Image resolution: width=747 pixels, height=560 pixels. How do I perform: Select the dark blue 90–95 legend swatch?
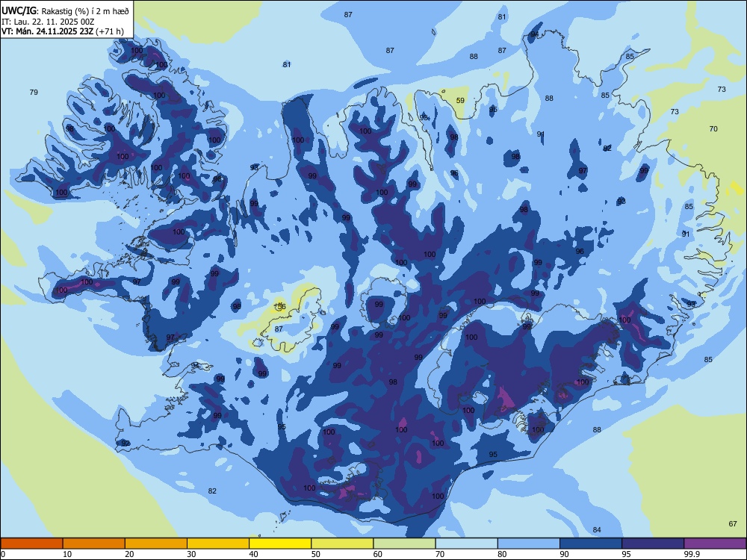coord(591,544)
